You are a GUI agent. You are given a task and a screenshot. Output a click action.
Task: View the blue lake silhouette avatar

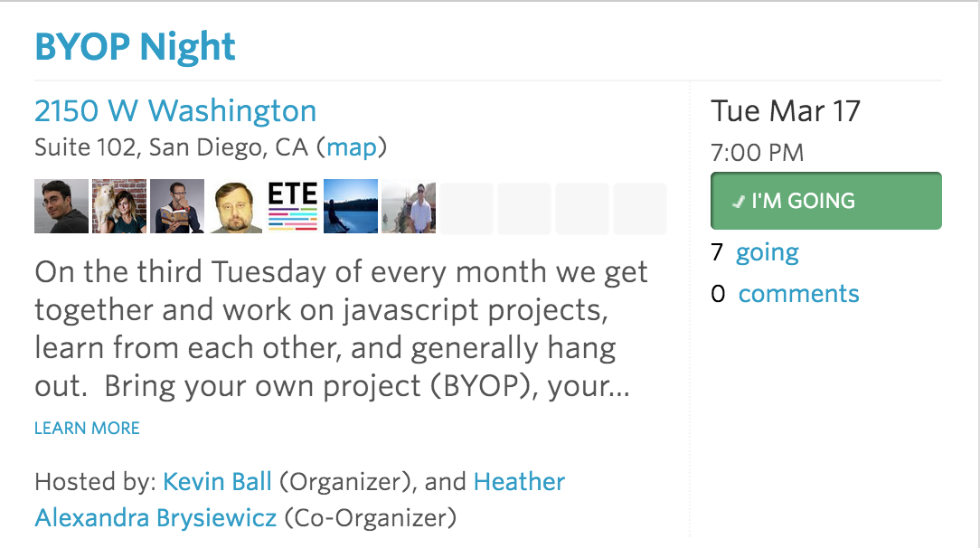[x=351, y=206]
